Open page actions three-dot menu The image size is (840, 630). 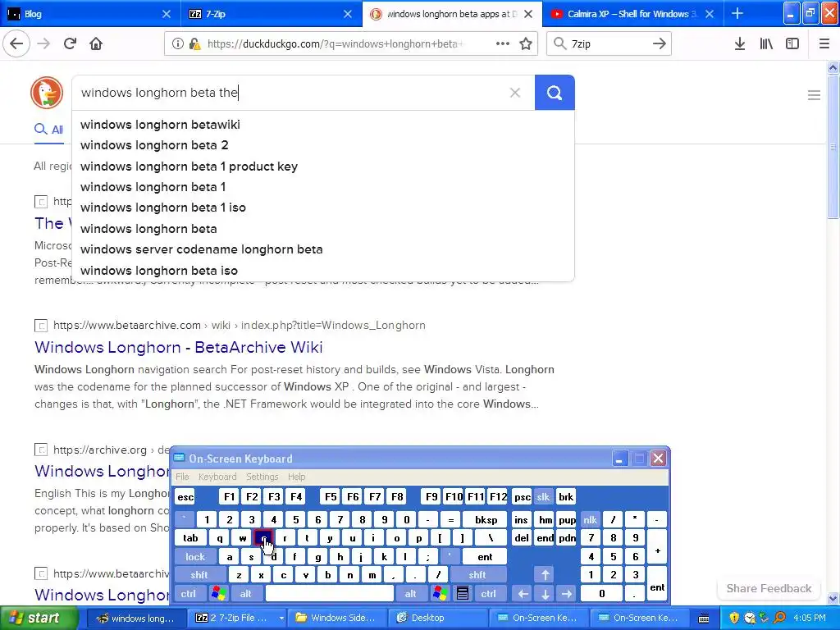[503, 44]
